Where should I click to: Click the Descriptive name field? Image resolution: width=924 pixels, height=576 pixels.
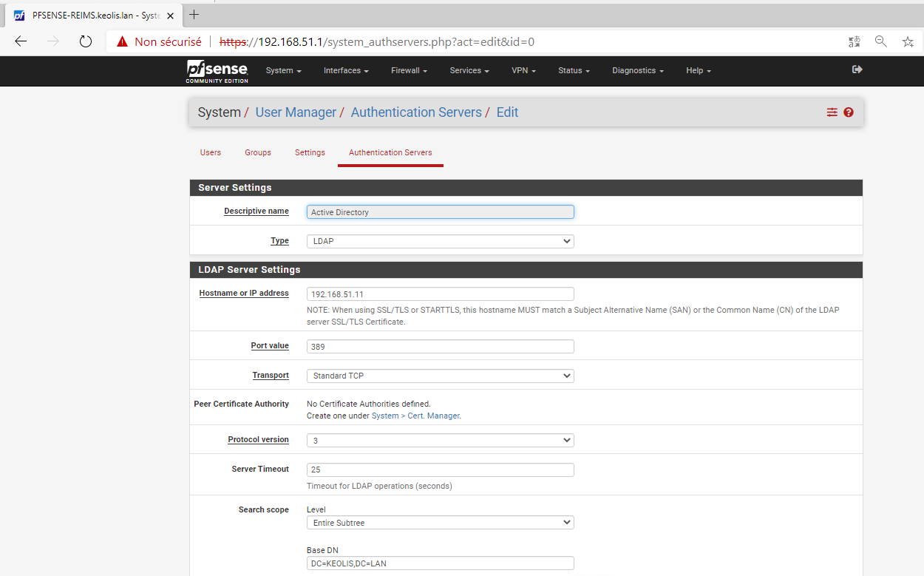441,212
